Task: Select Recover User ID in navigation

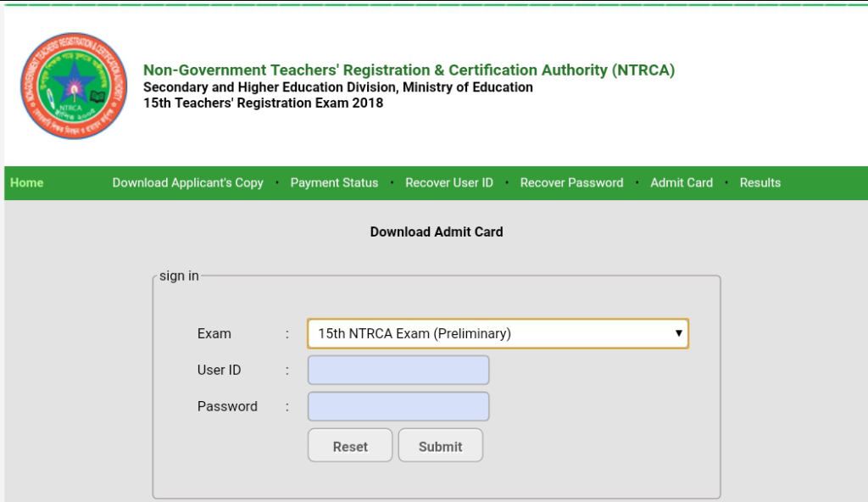Action: tap(449, 182)
